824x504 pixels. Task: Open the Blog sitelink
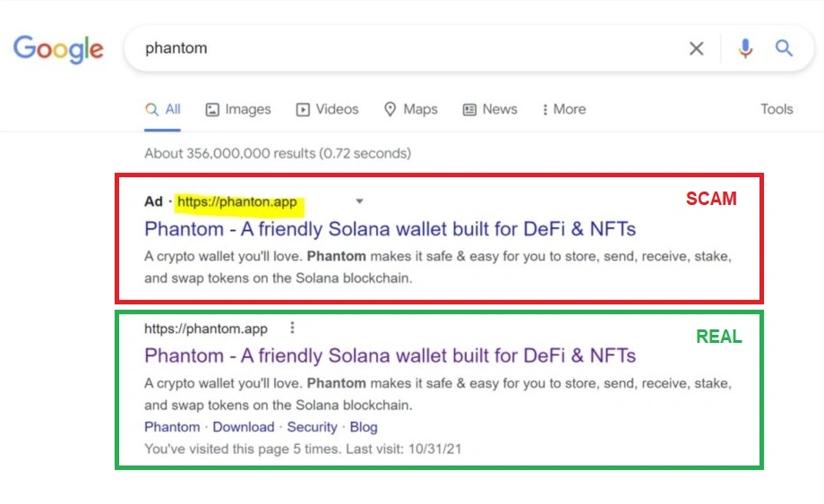[364, 427]
